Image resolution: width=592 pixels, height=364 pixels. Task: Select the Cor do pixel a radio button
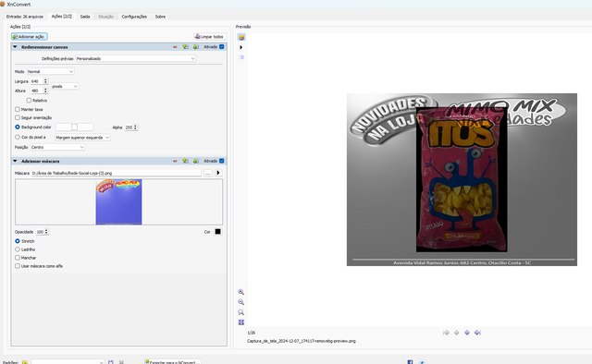[18, 138]
